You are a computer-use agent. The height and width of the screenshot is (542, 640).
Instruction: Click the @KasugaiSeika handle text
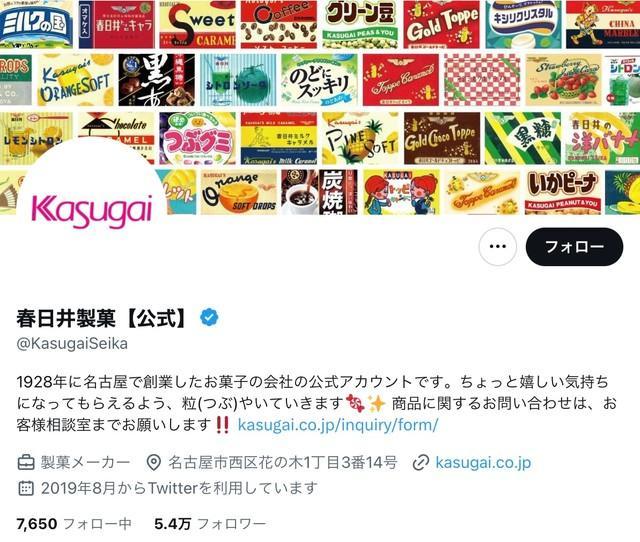click(72, 343)
